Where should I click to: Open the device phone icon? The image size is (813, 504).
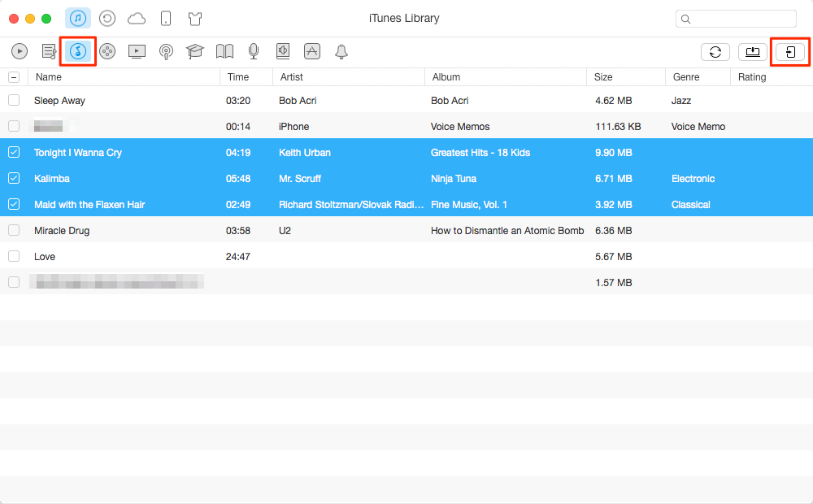166,19
